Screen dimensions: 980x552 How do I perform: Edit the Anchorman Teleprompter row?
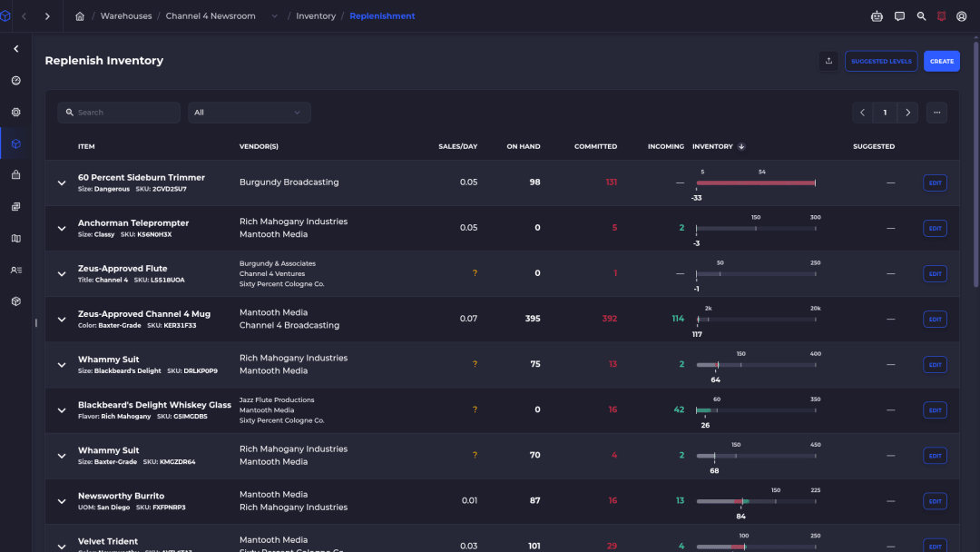point(935,228)
